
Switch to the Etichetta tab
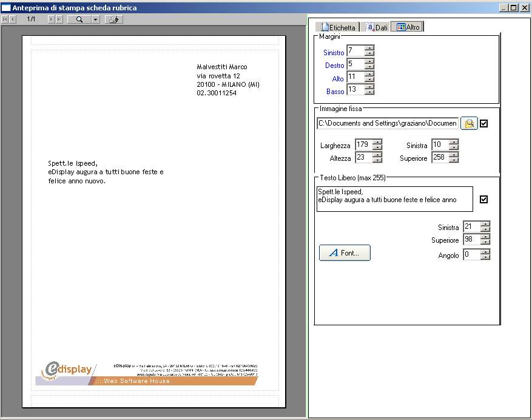[x=339, y=27]
